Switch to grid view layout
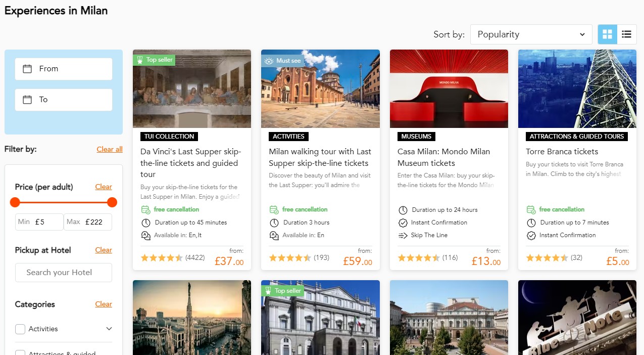 point(607,34)
